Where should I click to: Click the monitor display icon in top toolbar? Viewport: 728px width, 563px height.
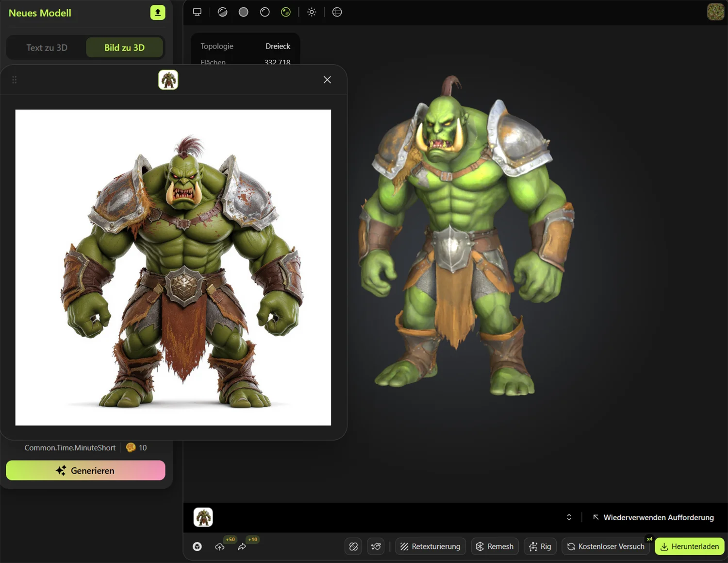click(x=197, y=12)
